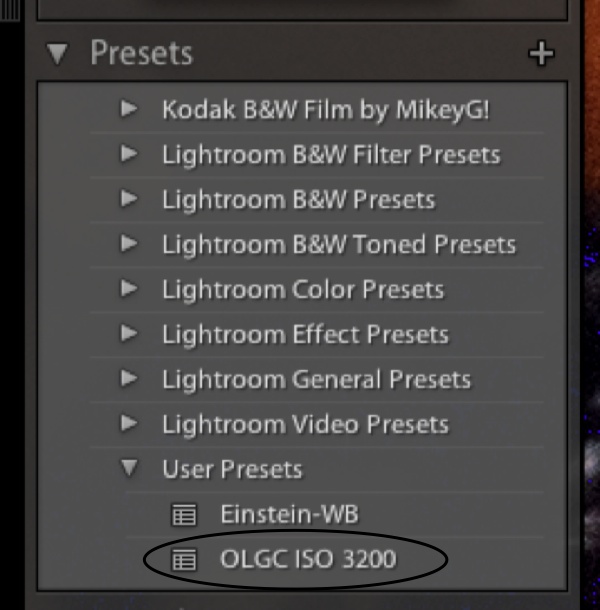Click the OLGC ISO 3200 preset icon
This screenshot has width=600, height=610.
[x=183, y=560]
